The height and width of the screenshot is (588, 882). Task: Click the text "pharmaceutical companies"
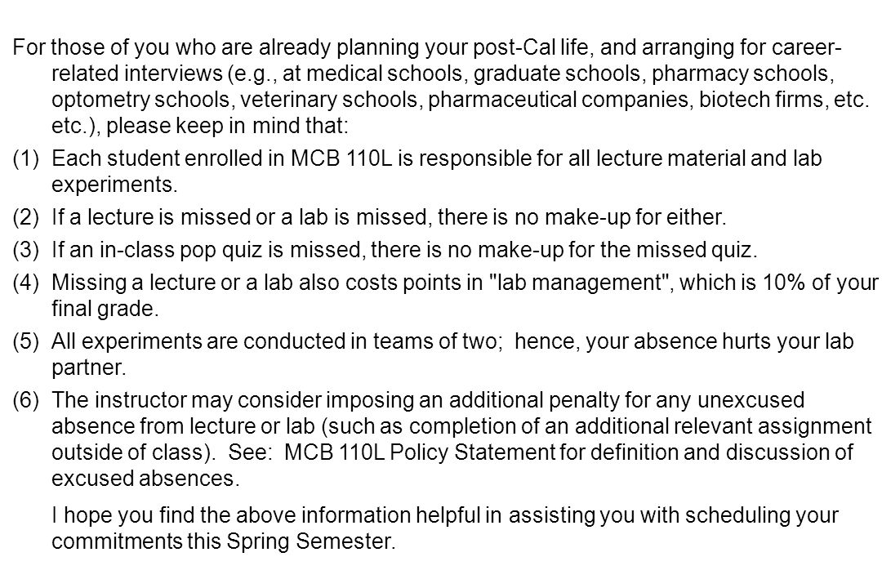click(559, 100)
